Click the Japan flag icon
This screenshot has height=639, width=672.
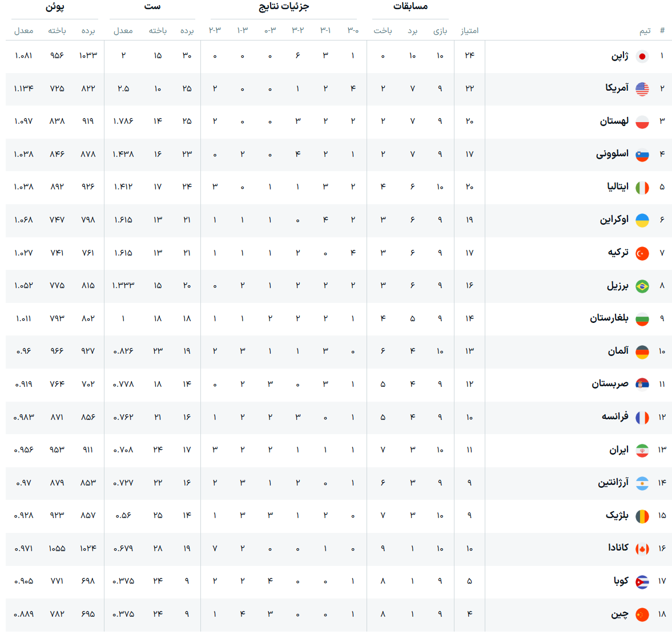[x=642, y=56]
